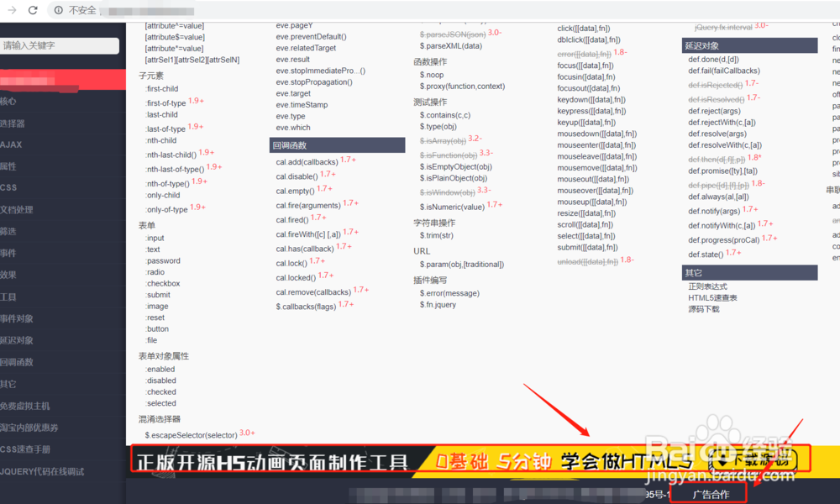Open the 回调函数 sidebar item
This screenshot has height=504, width=840.
(17, 362)
